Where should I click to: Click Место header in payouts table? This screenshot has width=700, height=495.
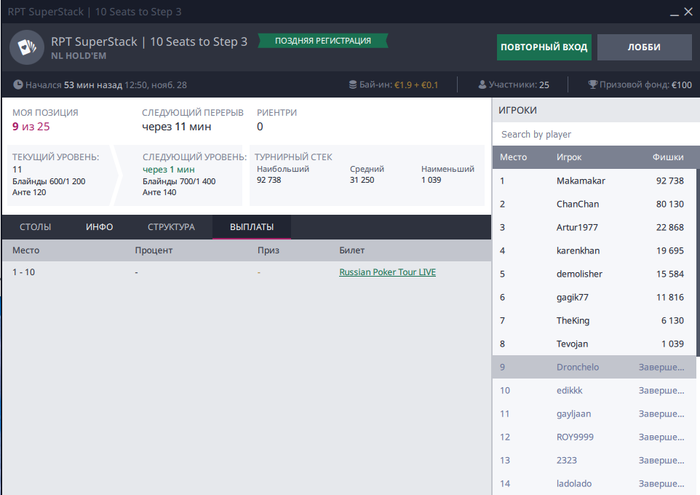(26, 250)
